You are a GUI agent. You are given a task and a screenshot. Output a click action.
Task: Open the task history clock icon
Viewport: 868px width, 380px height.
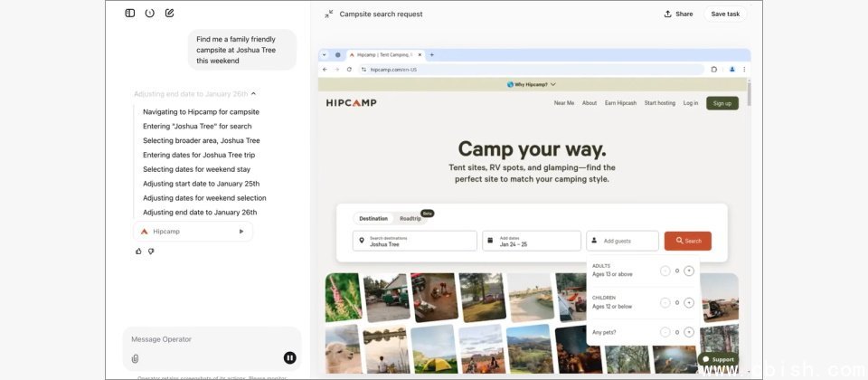point(150,14)
